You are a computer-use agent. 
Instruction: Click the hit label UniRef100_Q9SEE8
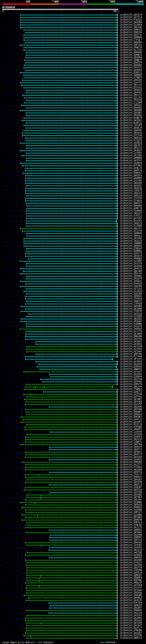131,555
